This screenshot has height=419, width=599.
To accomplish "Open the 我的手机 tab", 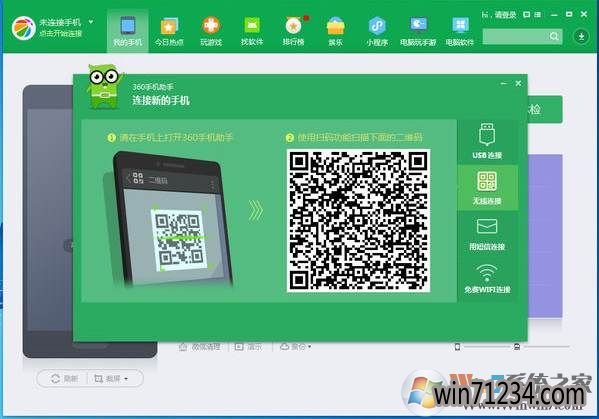I will [x=128, y=31].
